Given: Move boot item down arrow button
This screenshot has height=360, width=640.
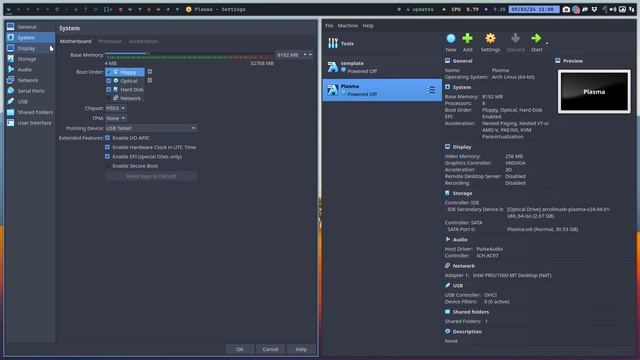Looking at the screenshot, I should coord(150,80).
